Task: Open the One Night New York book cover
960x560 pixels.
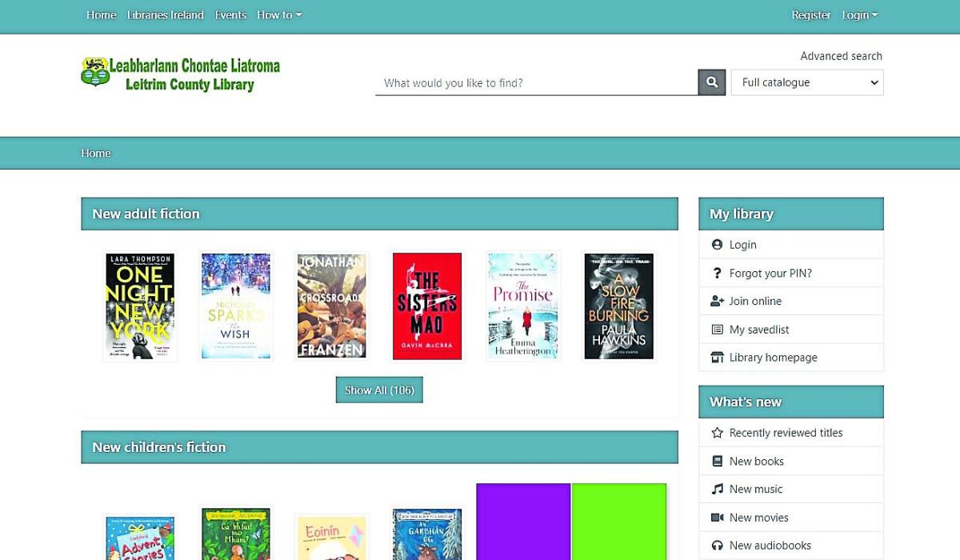Action: (x=139, y=306)
